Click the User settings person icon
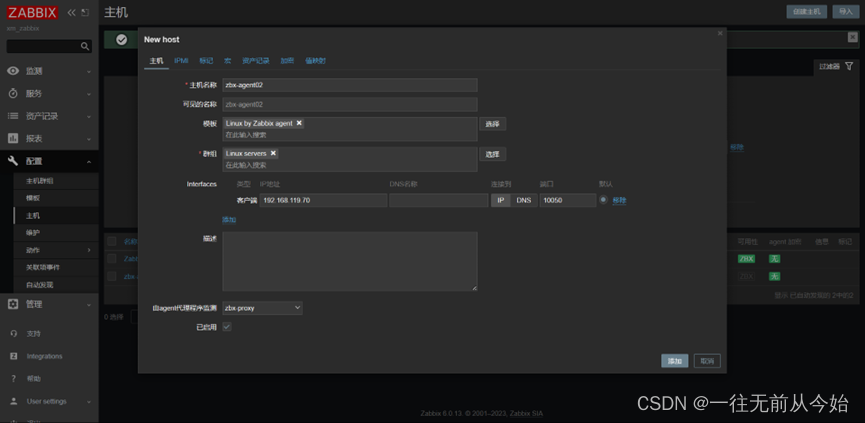Screen dimensions: 865x423 [14, 401]
